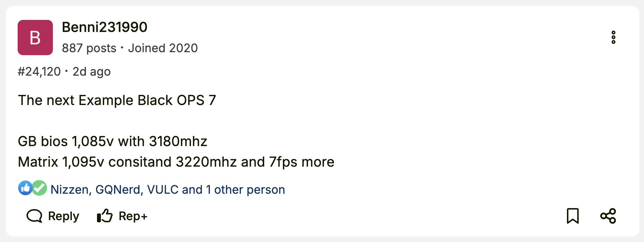
Task: Click the blue thumbs-up reaction icon
Action: pyautogui.click(x=25, y=188)
